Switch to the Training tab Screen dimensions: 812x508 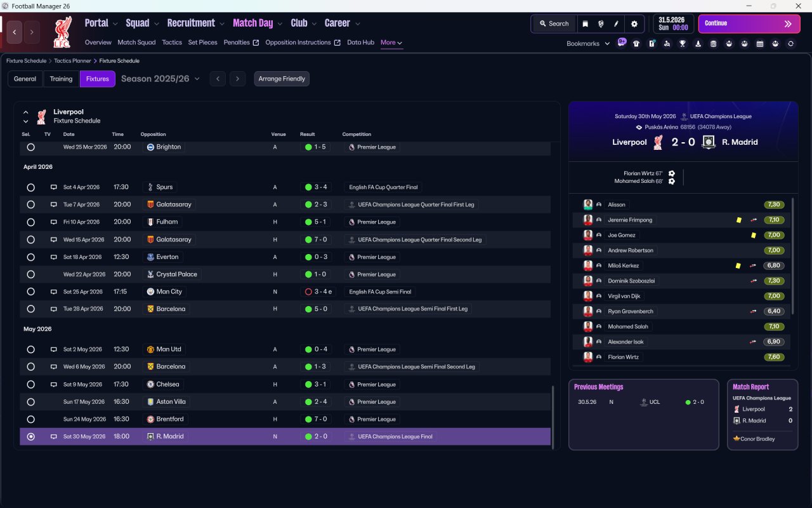coord(61,79)
